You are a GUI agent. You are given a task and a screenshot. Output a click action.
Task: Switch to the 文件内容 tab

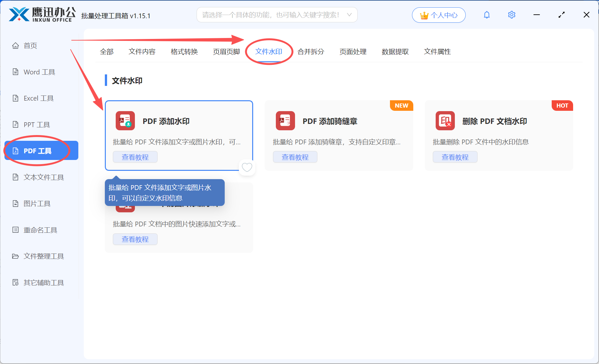[142, 52]
